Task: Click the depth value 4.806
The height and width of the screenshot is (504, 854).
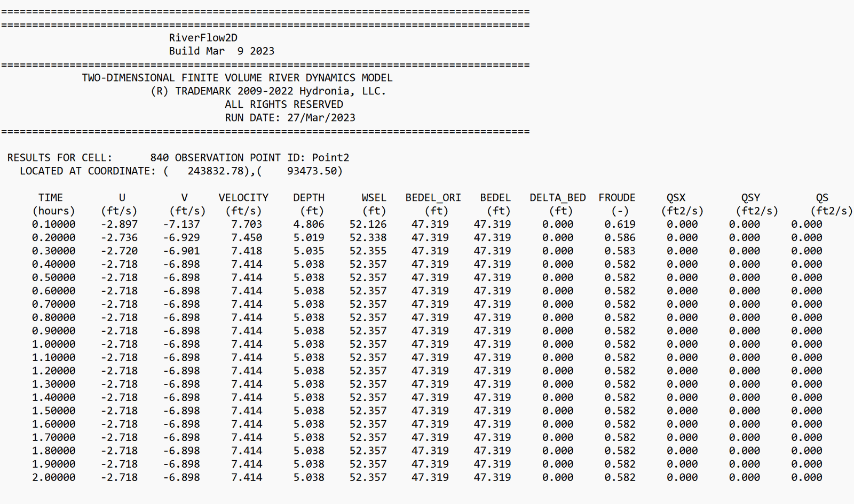Action: click(309, 225)
